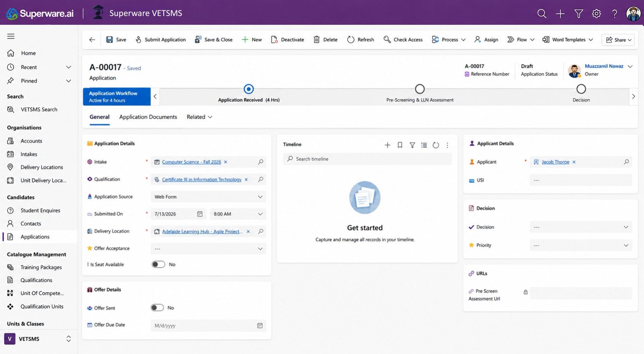Viewport: 644px width, 354px height.
Task: Open Application Source dropdown
Action: tap(208, 197)
